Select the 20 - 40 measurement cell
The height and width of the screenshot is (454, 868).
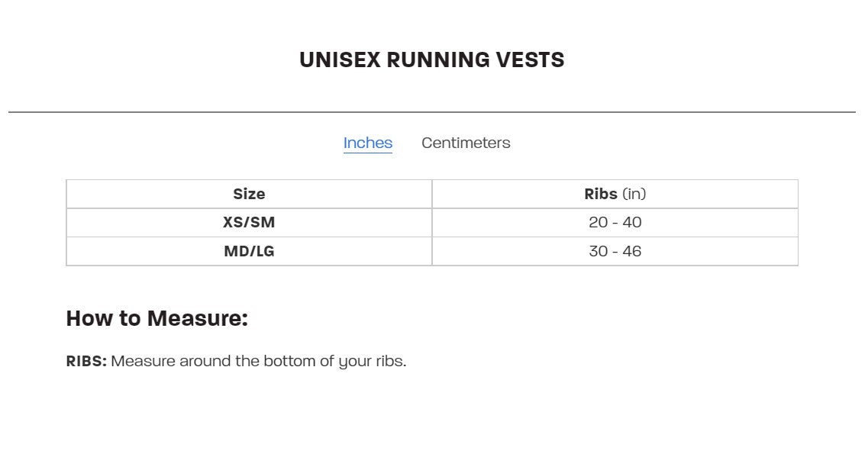(x=615, y=223)
